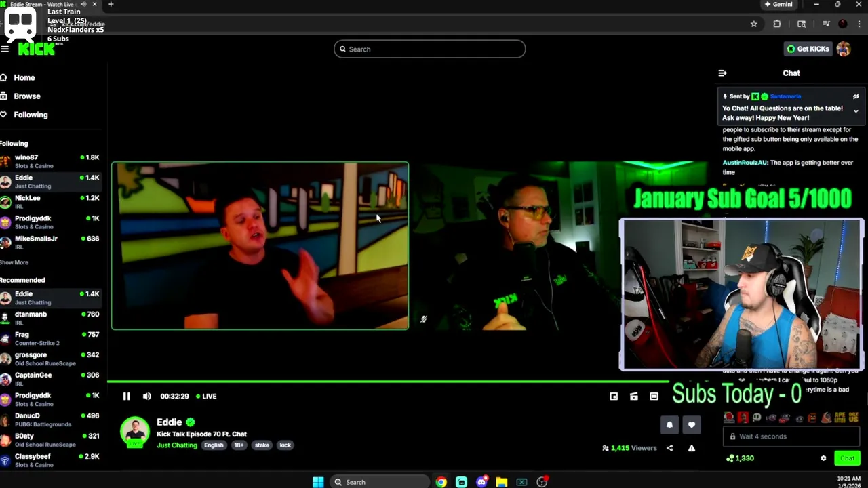
Task: Click the Get KICKs button
Action: point(808,49)
